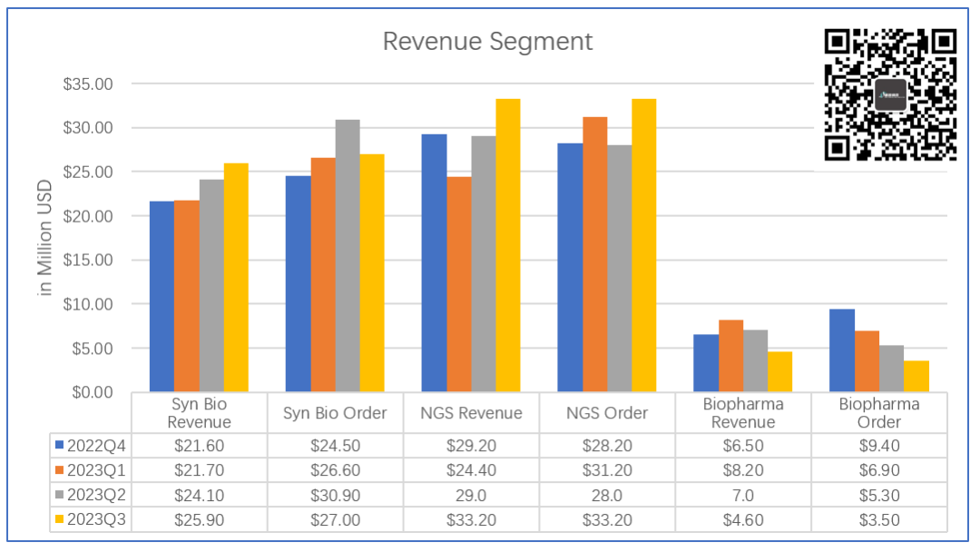
Task: Click the orange Biopharma Revenue bar
Action: click(731, 356)
